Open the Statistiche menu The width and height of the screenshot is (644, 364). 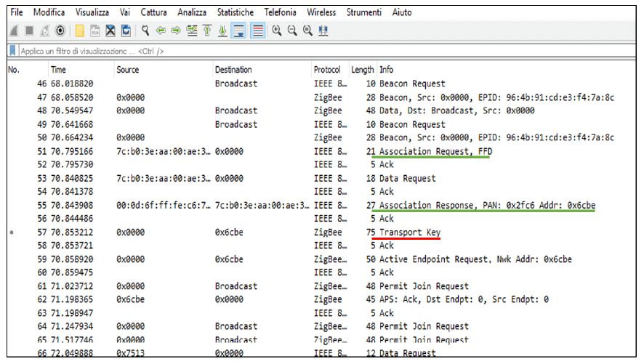(x=236, y=12)
